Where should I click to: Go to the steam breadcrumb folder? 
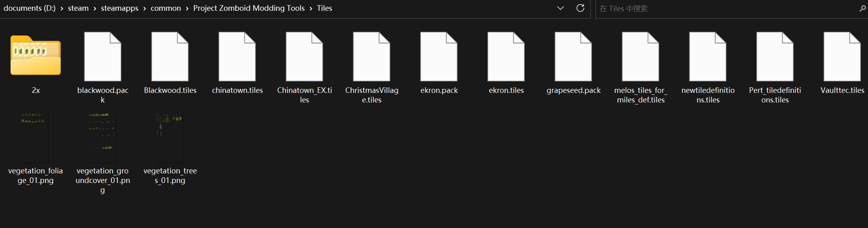coord(78,8)
